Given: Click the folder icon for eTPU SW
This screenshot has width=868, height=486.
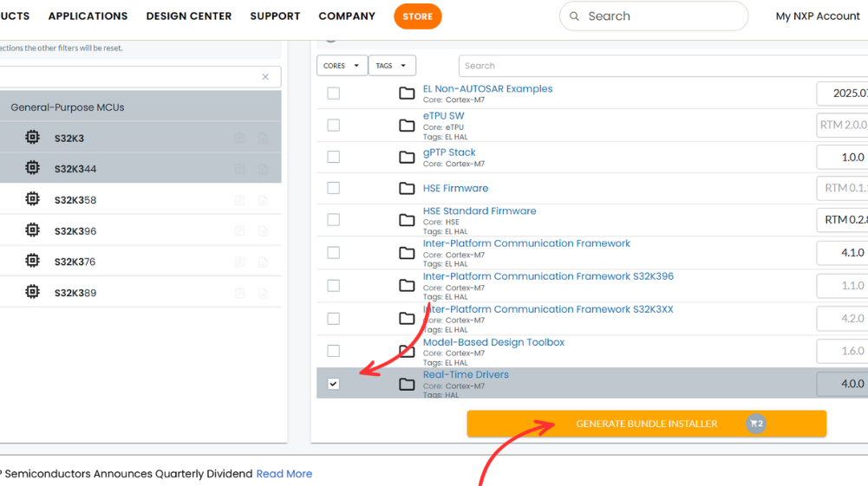Looking at the screenshot, I should 407,126.
